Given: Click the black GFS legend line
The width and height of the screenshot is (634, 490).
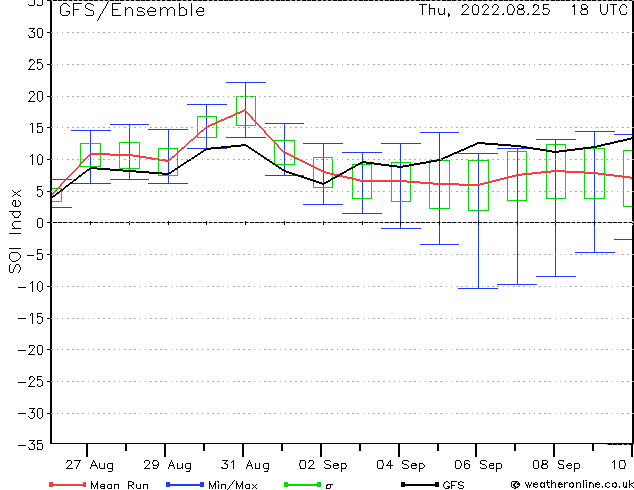Looking at the screenshot, I should [420, 484].
